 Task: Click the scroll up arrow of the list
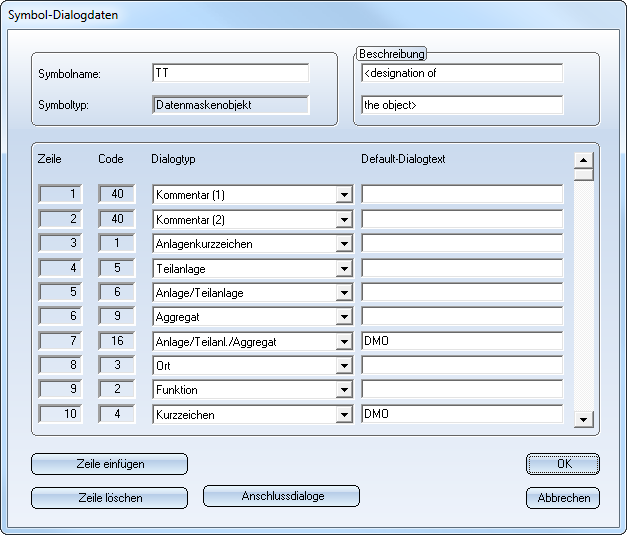583,160
